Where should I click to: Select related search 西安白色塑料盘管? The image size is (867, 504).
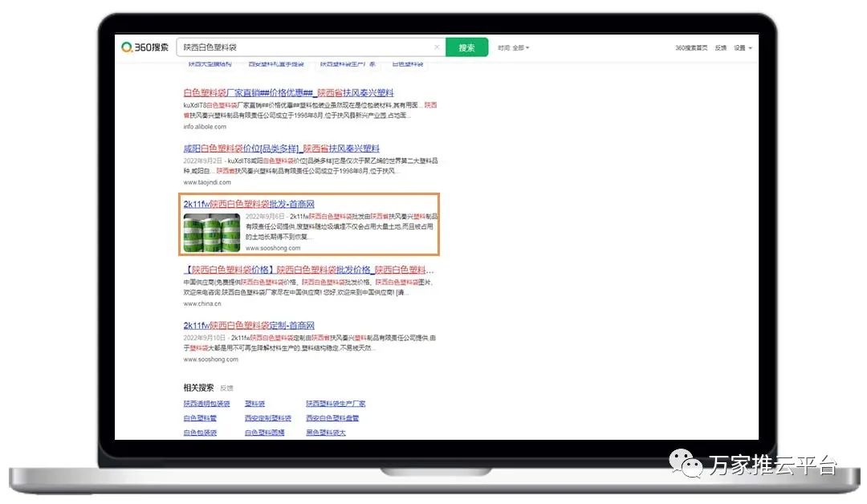pyautogui.click(x=332, y=418)
